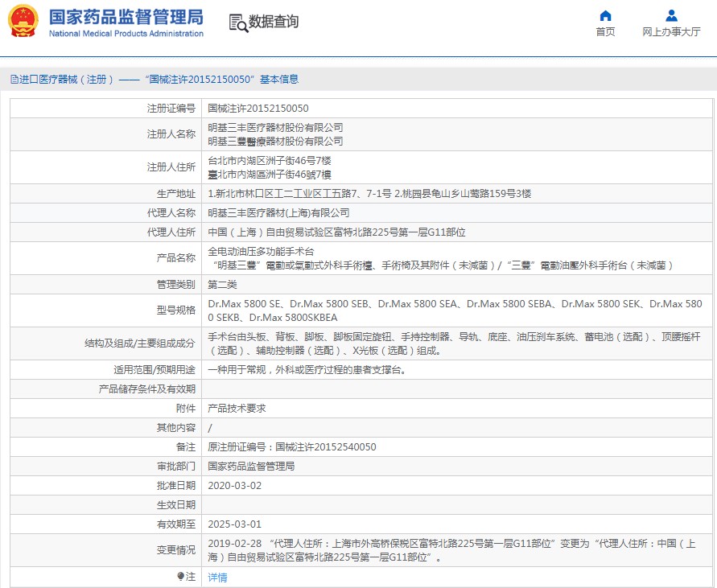Image resolution: width=717 pixels, height=588 pixels.
Task: Click the 变更情况 entry dated 2019-02-28
Action: 451,550
